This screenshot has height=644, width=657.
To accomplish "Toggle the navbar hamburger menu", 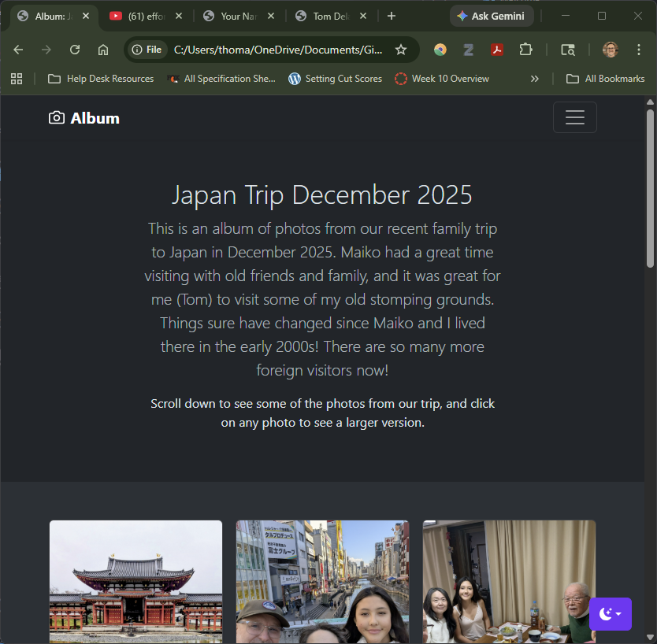I will (x=574, y=117).
